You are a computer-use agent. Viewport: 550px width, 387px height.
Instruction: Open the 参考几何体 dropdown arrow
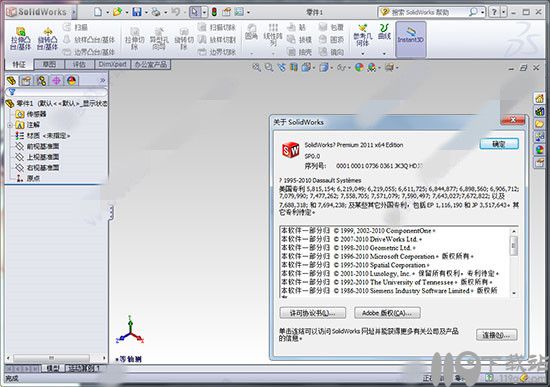tap(363, 53)
